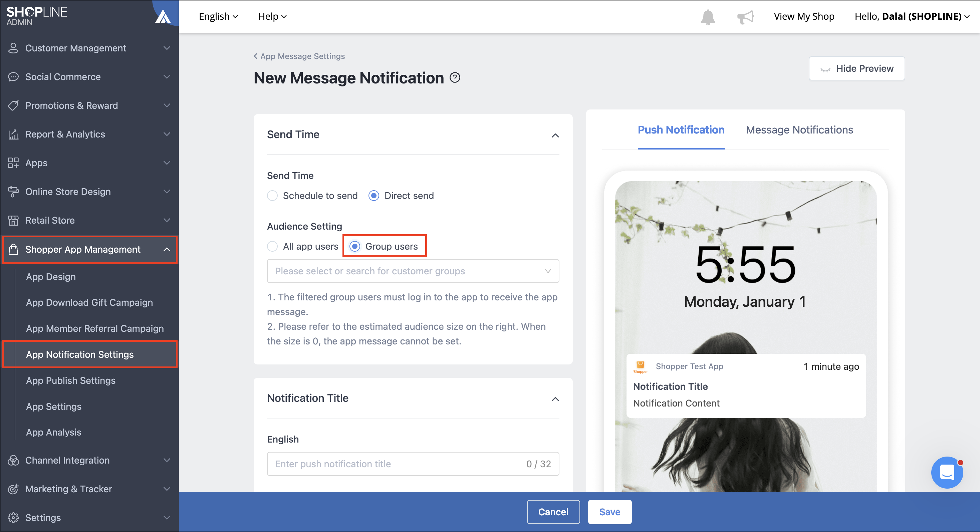Open App Notification Settings
Image resolution: width=980 pixels, height=532 pixels.
[90, 354]
